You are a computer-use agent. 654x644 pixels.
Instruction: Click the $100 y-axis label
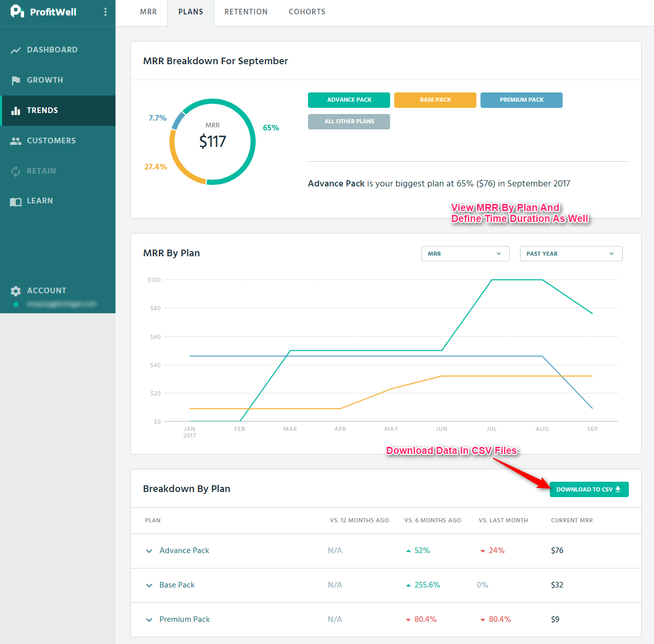(154, 280)
